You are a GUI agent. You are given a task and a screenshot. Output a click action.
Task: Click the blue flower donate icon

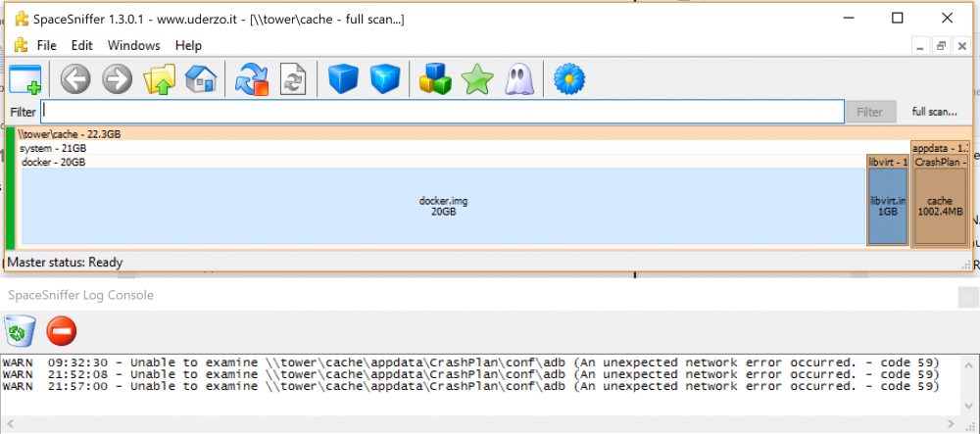(x=569, y=78)
